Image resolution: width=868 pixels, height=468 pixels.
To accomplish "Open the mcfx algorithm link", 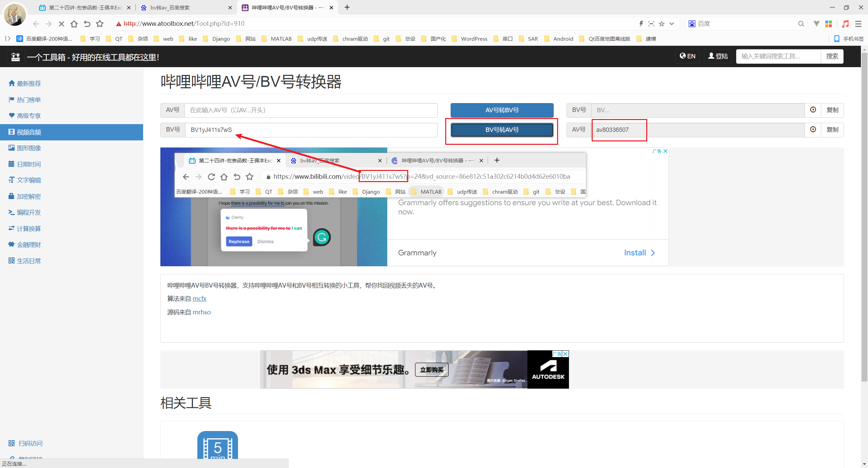I will [x=199, y=299].
